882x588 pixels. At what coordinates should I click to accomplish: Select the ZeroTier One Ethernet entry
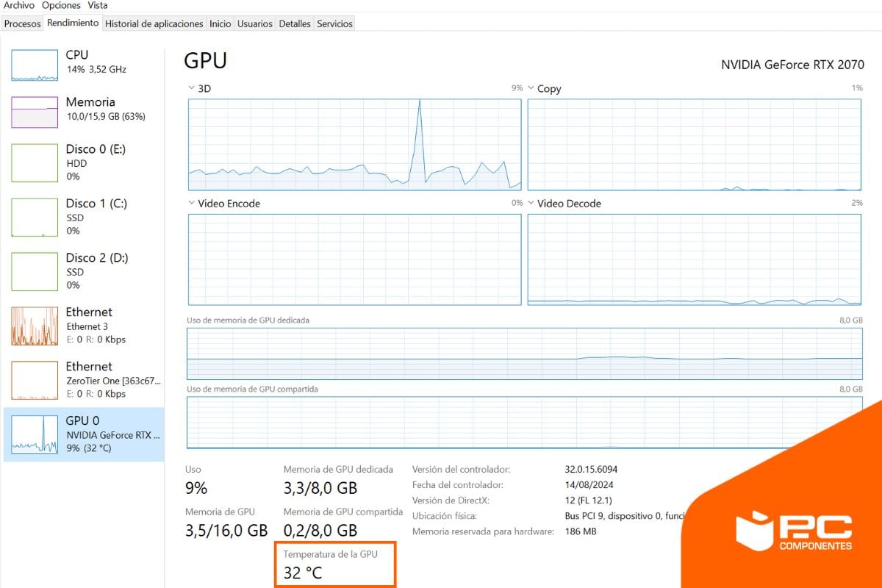click(84, 380)
